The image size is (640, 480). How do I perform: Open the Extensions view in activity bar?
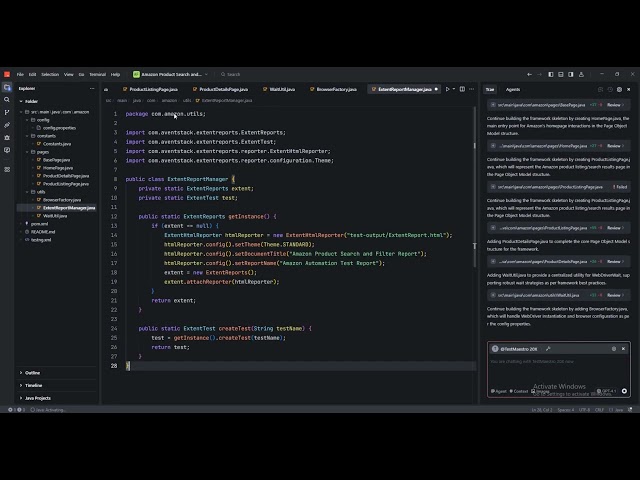tap(7, 169)
